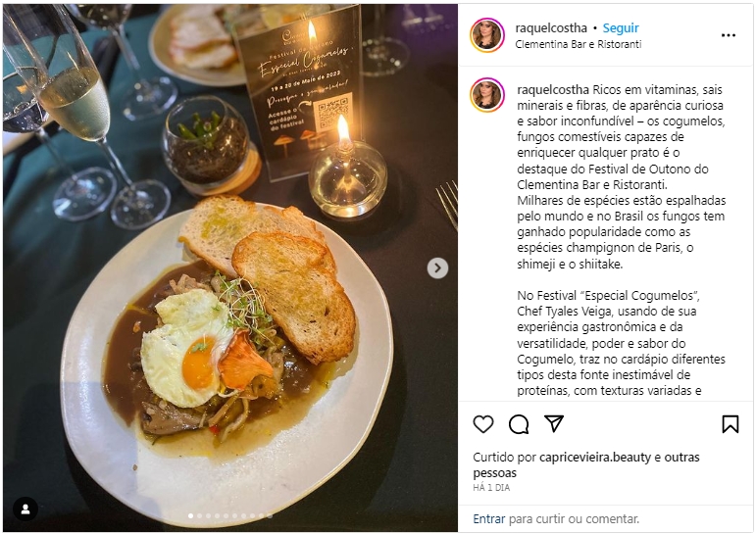Click the raquelcostha avatar beside the caption

[487, 95]
